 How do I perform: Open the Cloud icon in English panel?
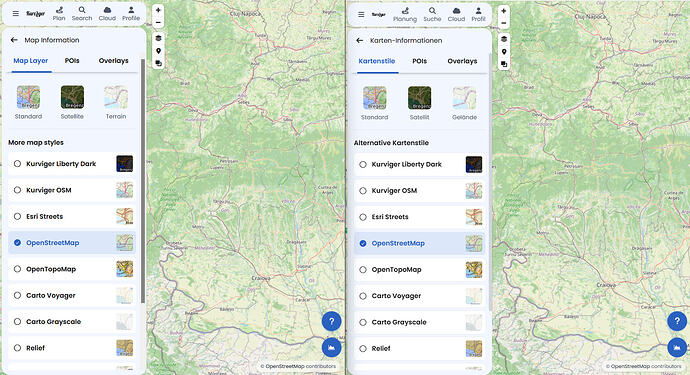[107, 14]
